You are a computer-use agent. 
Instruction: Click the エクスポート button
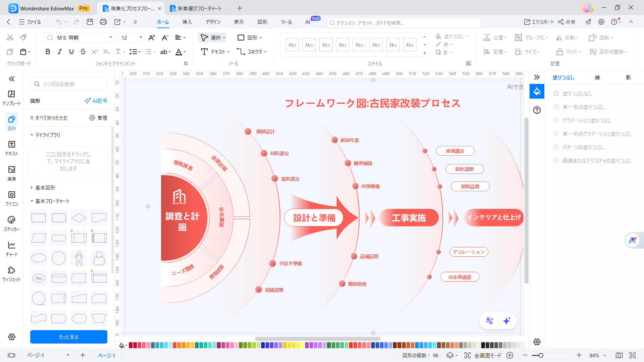(x=540, y=22)
